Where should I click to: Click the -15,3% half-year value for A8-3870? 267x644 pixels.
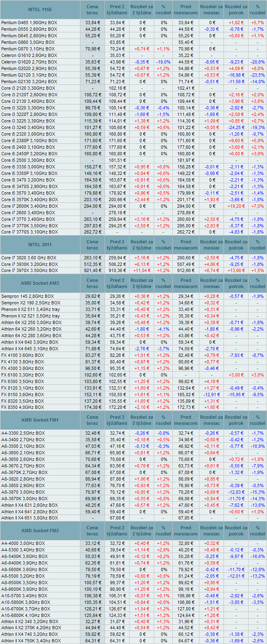pyautogui.click(x=258, y=492)
